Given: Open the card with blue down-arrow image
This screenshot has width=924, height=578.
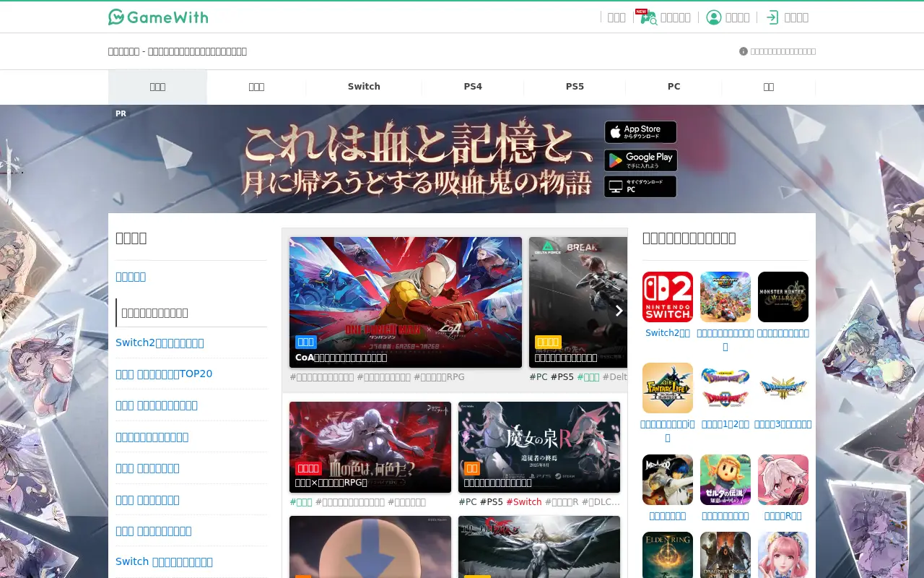Looking at the screenshot, I should tap(370, 547).
